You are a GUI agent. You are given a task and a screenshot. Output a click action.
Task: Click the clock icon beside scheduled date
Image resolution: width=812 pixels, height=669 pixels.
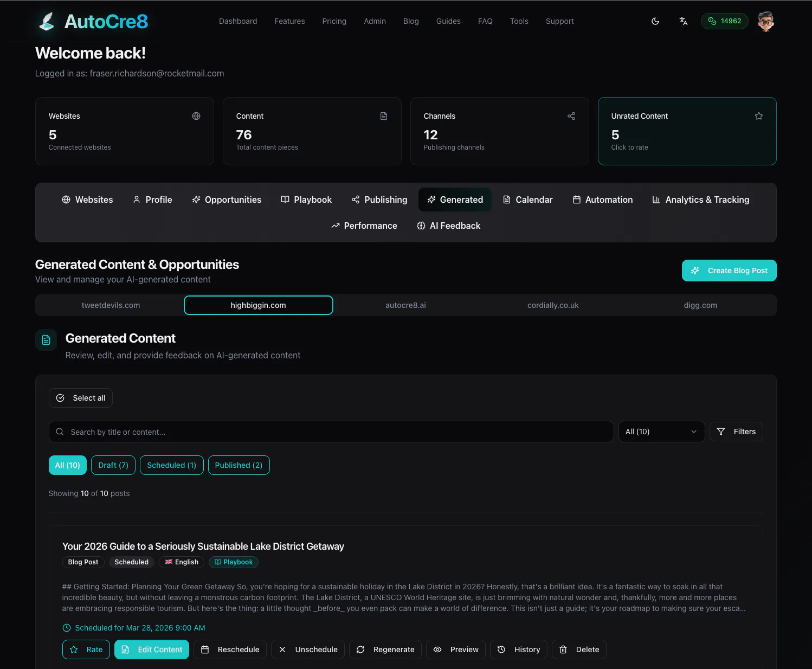67,628
